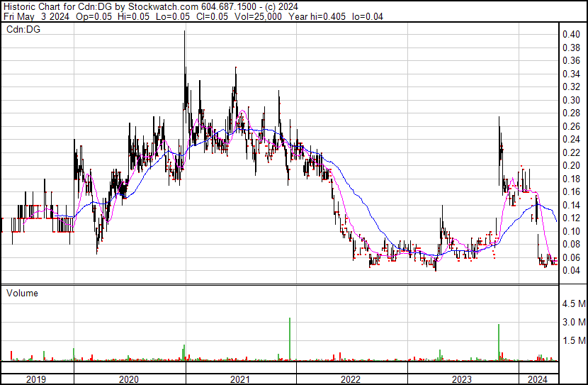Click the 0.34 price axis label
The height and width of the screenshot is (385, 588).
tap(571, 74)
